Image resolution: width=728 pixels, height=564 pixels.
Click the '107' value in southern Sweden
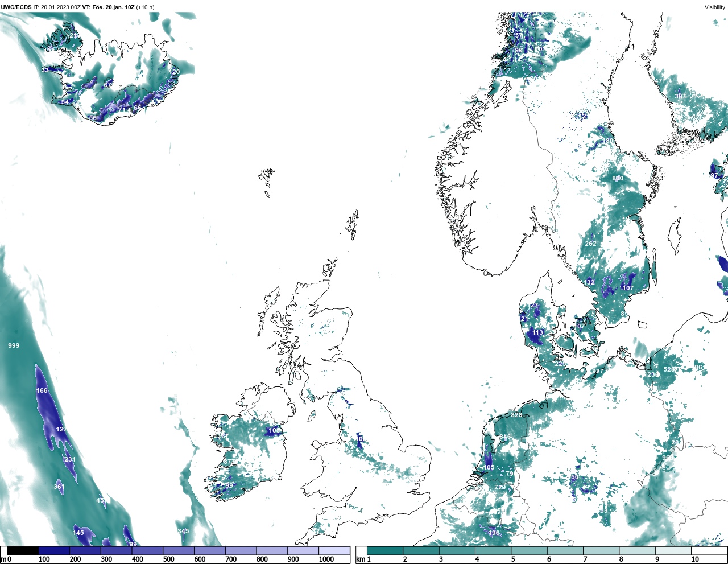[628, 288]
